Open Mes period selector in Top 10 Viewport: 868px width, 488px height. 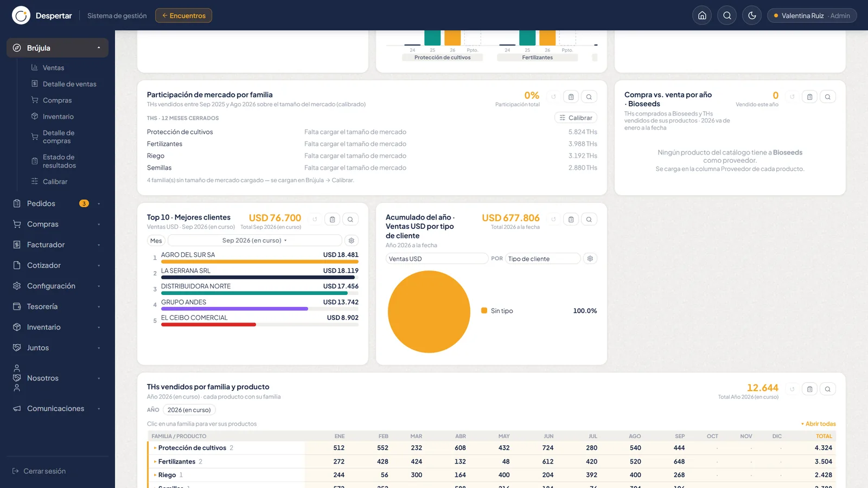pos(156,241)
